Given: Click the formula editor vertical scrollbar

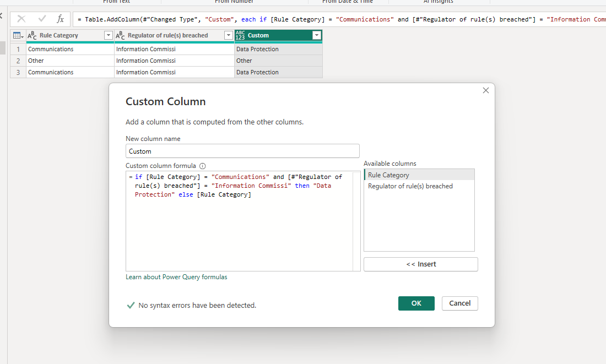Looking at the screenshot, I should [356, 221].
